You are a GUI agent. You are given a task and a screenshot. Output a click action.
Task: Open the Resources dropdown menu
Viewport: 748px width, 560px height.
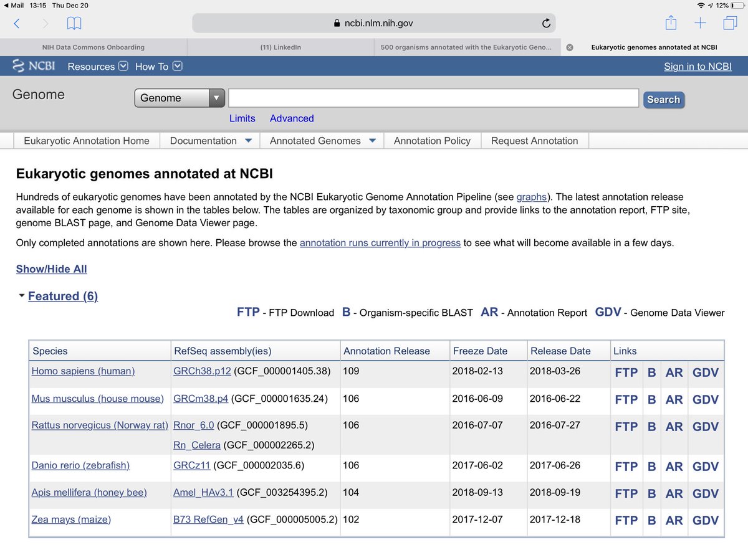[98, 67]
